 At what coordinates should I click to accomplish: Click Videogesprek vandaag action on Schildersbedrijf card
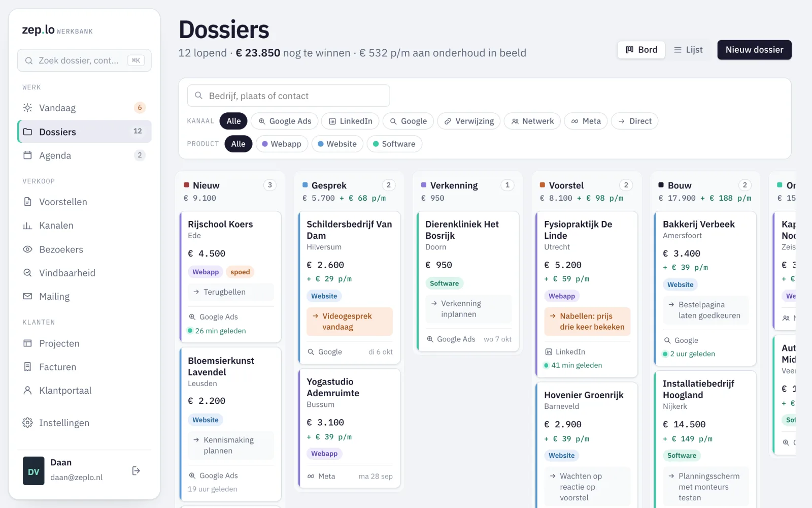(350, 322)
